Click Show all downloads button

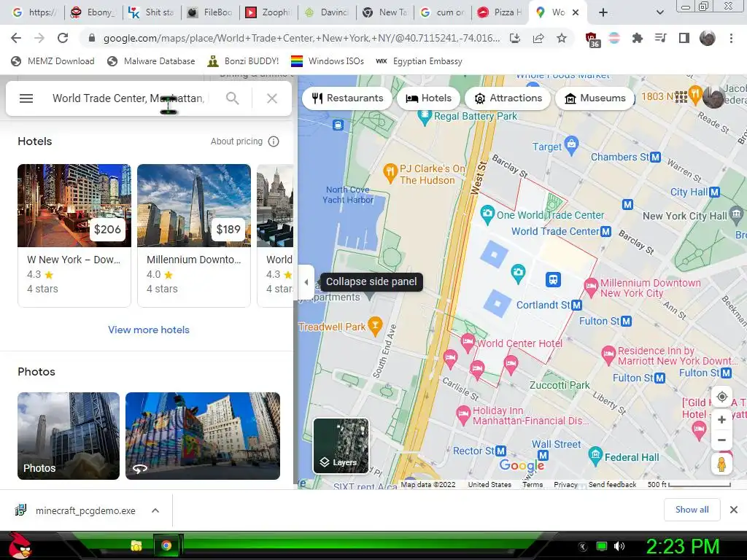[692, 510]
